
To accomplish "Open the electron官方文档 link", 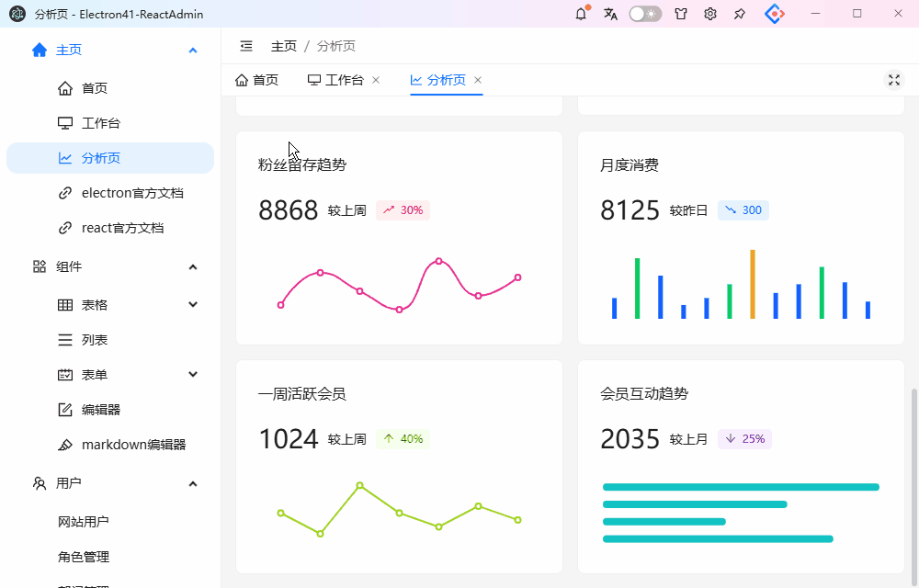I will (x=110, y=193).
